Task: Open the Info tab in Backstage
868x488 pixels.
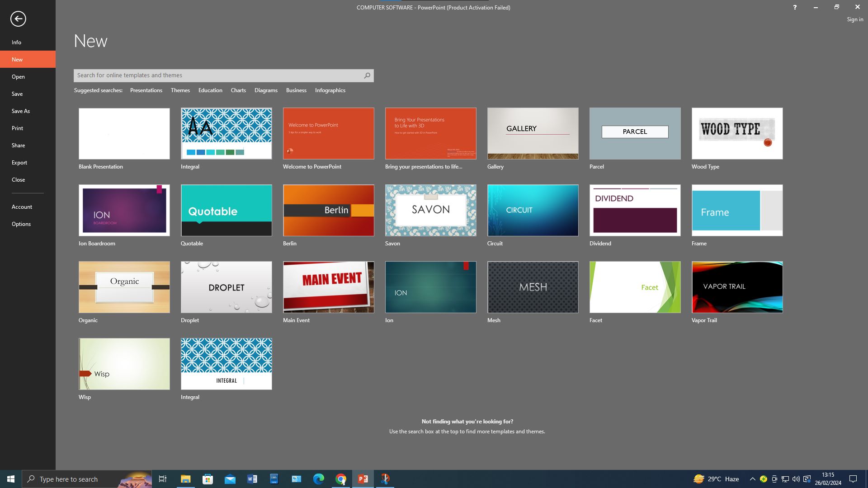Action: (x=28, y=42)
